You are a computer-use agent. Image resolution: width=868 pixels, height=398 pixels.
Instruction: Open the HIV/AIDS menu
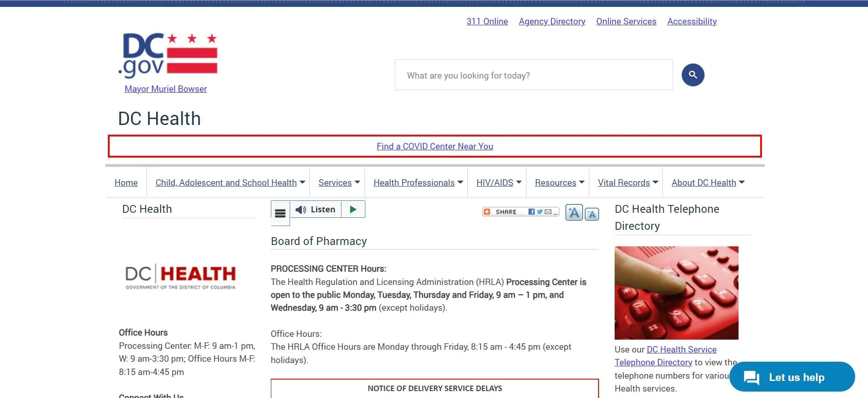(x=498, y=183)
